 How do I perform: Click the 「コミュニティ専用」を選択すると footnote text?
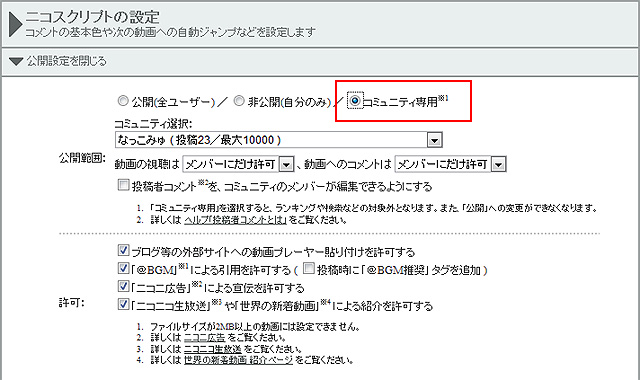pyautogui.click(x=373, y=208)
